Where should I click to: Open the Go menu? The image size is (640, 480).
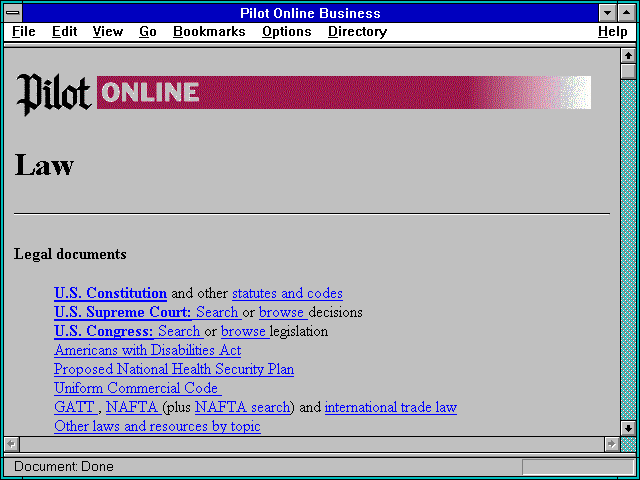coord(147,31)
